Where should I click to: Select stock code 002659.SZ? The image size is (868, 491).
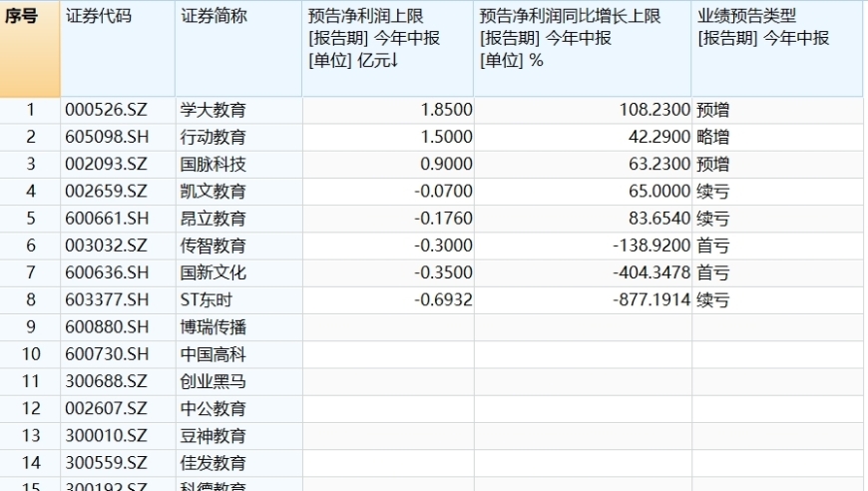[x=107, y=191]
